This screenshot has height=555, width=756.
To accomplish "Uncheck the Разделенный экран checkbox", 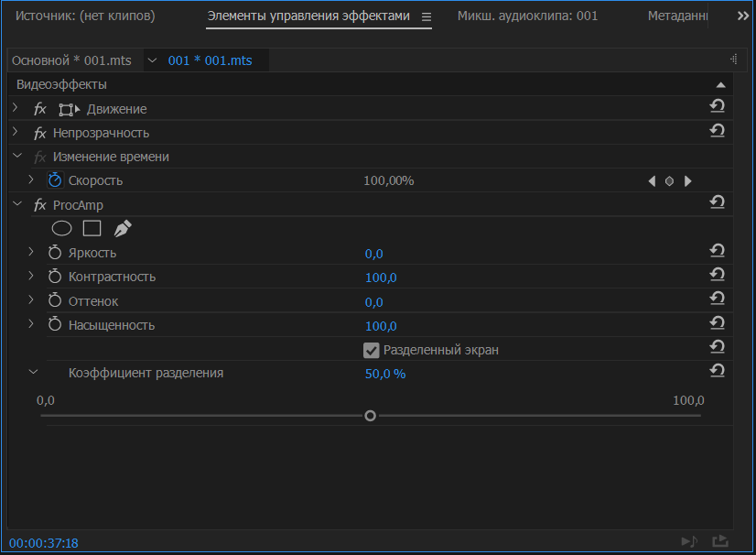I will click(x=371, y=350).
